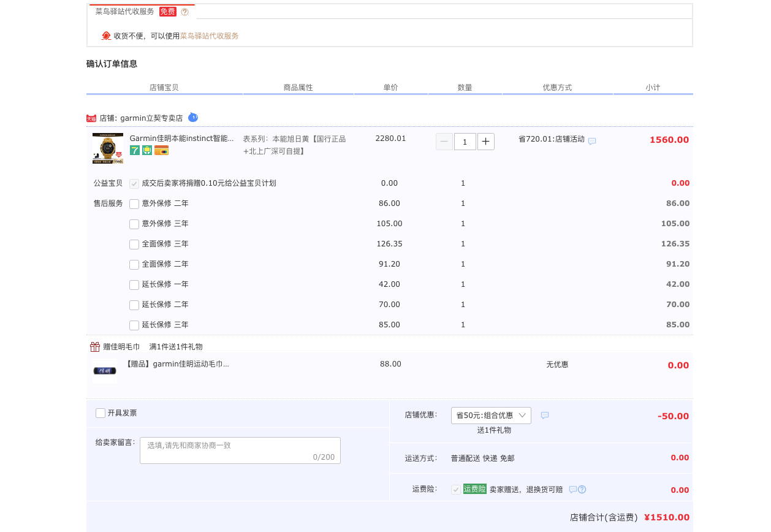Check 延长保修 二年 option
This screenshot has height=532, width=771.
point(134,305)
